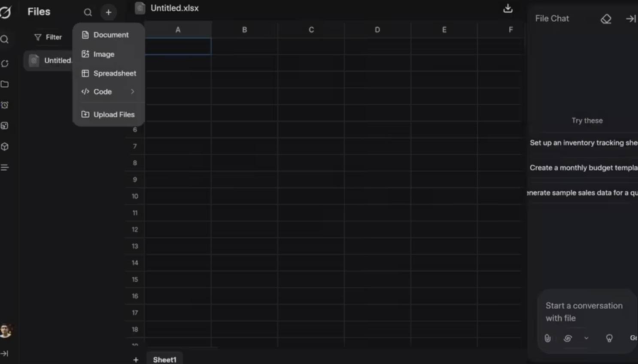Download the Untitled.xlsx file
This screenshot has height=364, width=638.
pos(507,9)
